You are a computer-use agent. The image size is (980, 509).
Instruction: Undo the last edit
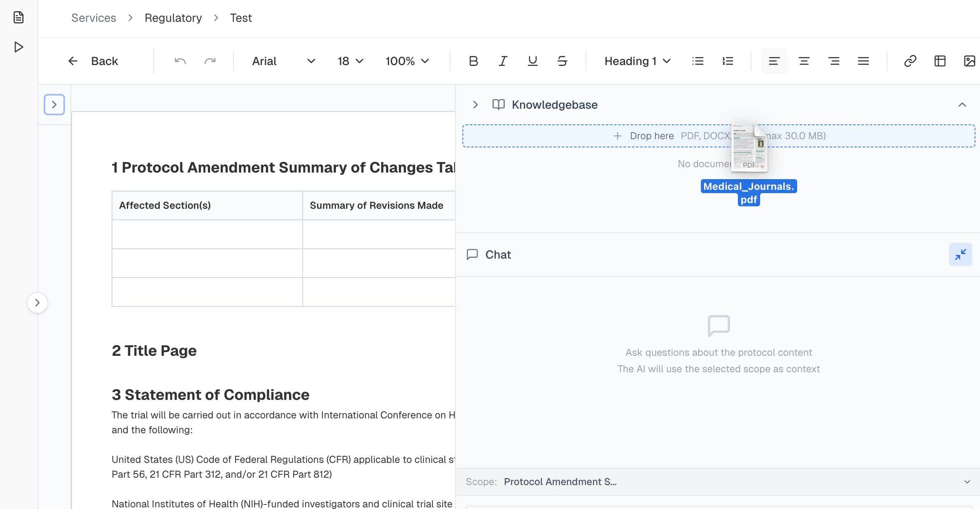[x=180, y=61]
